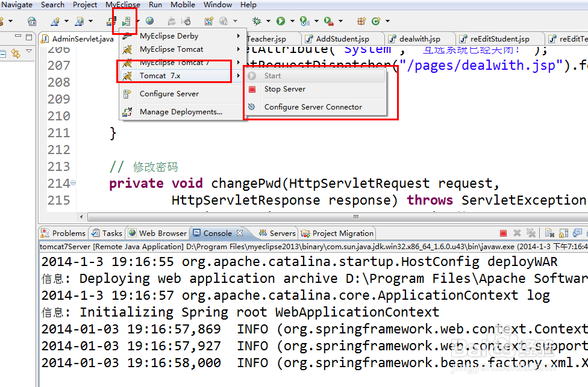Open the MyEclipse web browser globe icon

pyautogui.click(x=149, y=21)
